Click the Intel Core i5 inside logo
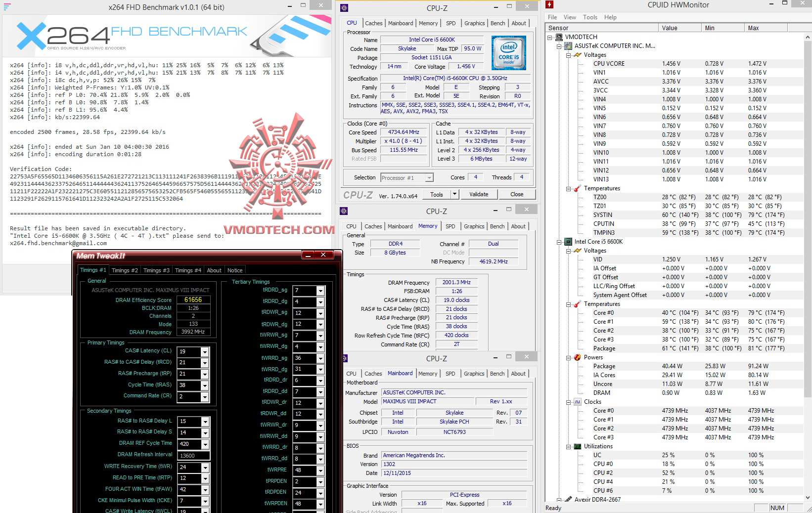812x513 pixels. point(508,53)
